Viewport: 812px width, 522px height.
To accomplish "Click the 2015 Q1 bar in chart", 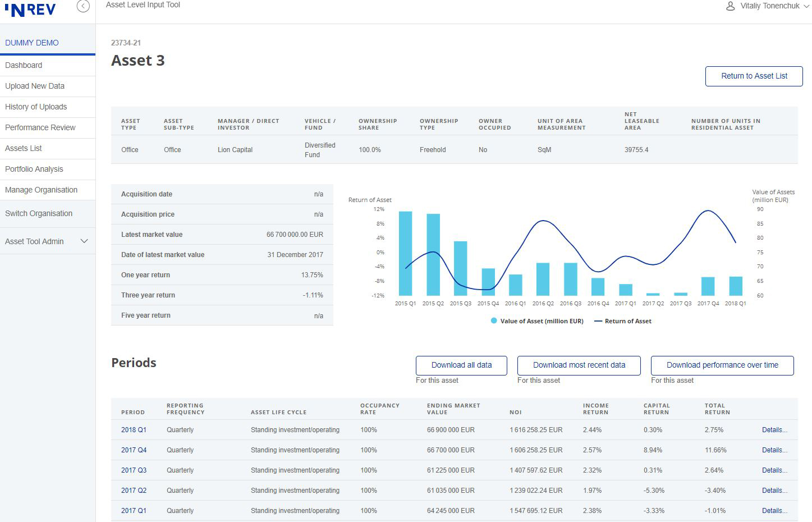I will [405, 253].
